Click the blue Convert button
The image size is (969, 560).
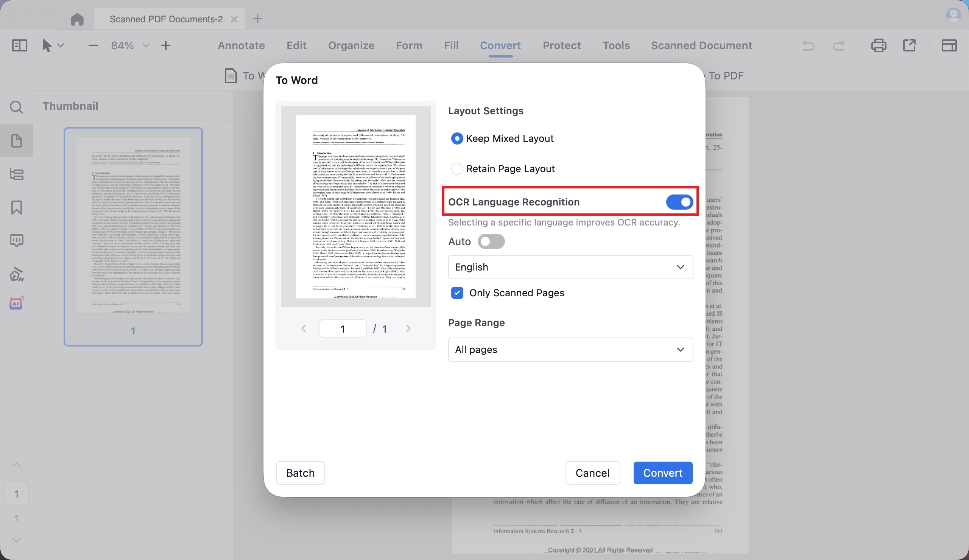pos(663,473)
